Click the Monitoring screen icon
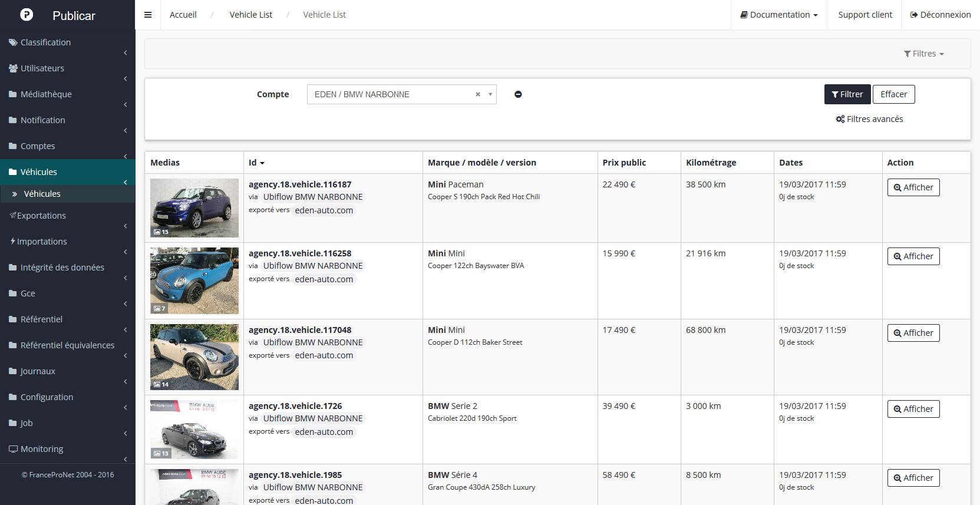The width and height of the screenshot is (980, 505). (13, 449)
